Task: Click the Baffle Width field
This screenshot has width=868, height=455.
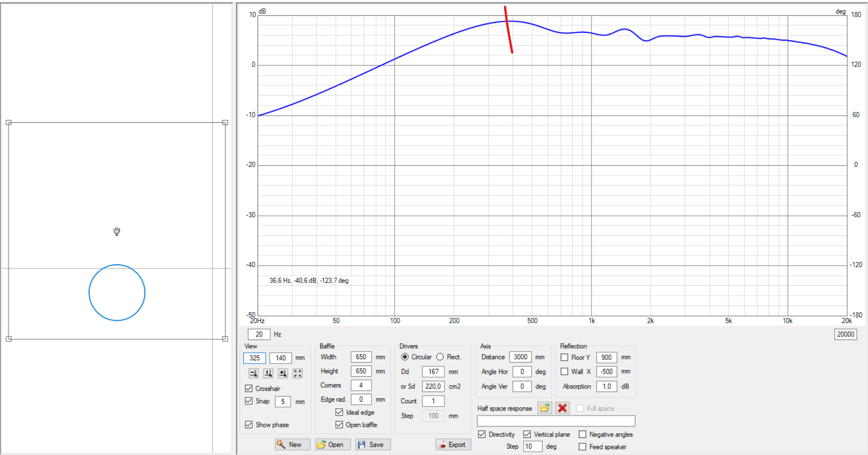Action: pyautogui.click(x=361, y=357)
